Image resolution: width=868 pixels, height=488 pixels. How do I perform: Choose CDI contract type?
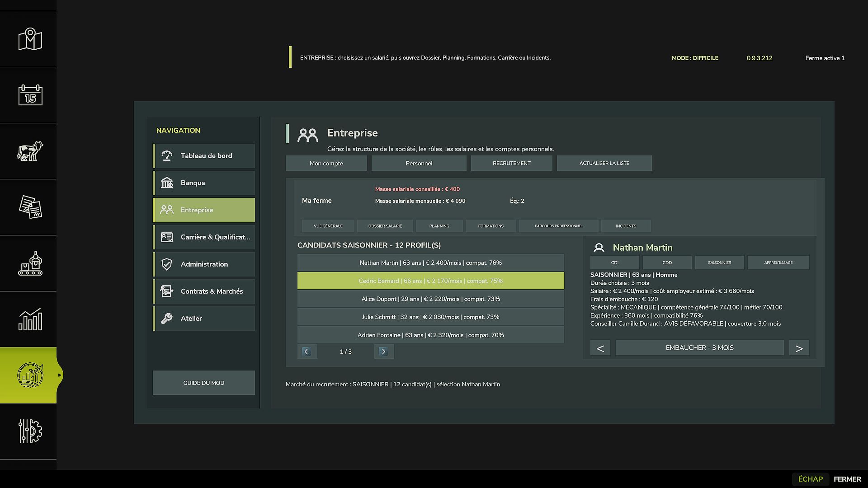[x=615, y=263]
